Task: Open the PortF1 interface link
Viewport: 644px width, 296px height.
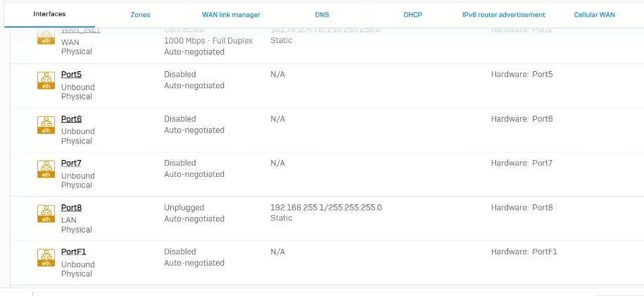Action: (73, 252)
